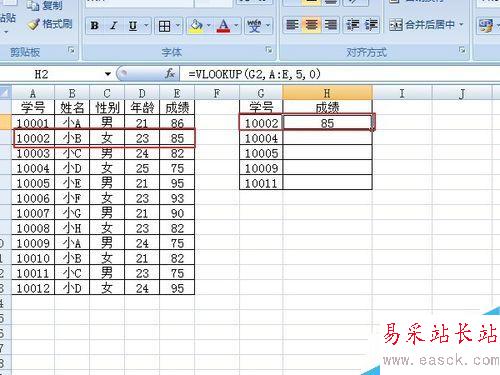Click number format icon at ribbon edge
500x375 pixels.
(x=486, y=25)
